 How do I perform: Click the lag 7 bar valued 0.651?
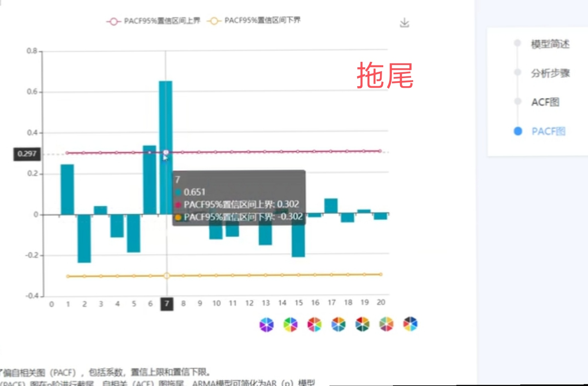166,148
